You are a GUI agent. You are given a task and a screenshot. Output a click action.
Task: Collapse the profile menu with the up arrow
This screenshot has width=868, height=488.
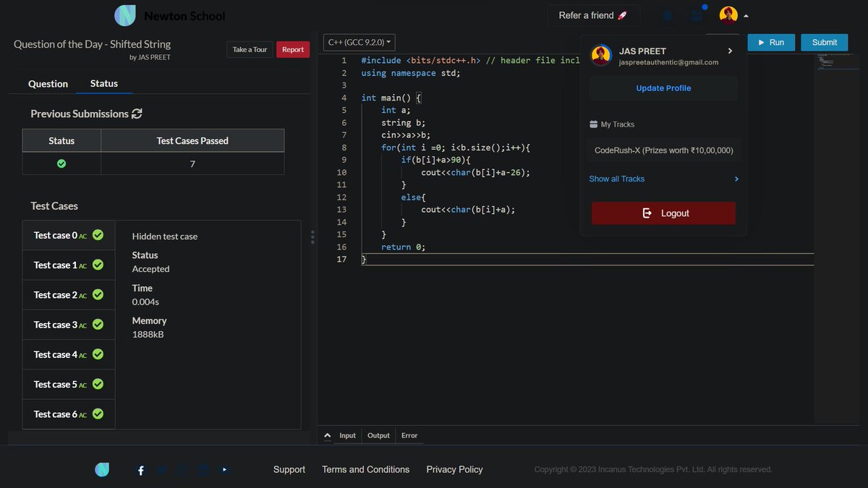746,15
